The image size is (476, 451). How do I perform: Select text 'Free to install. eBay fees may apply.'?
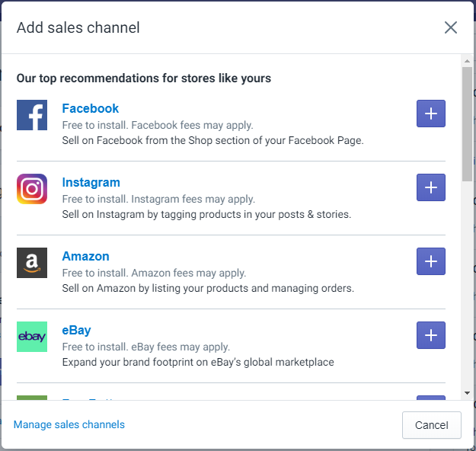point(146,347)
